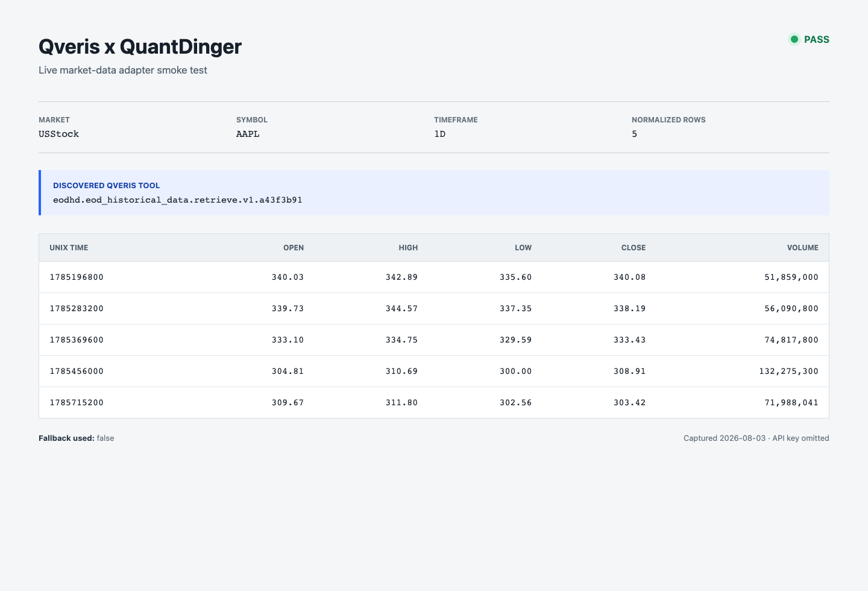Click the Captured 2026-08-03 footer text

pos(756,438)
